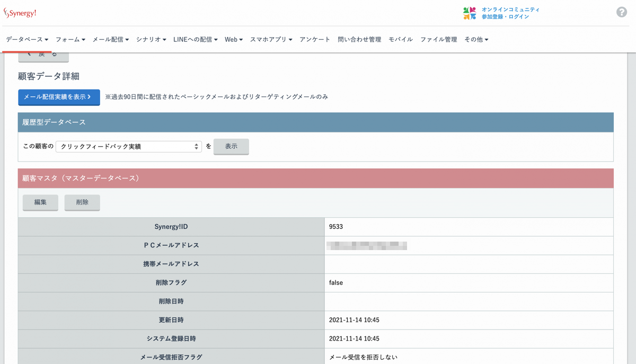Open the メール配信 dropdown
636x364 pixels.
111,39
